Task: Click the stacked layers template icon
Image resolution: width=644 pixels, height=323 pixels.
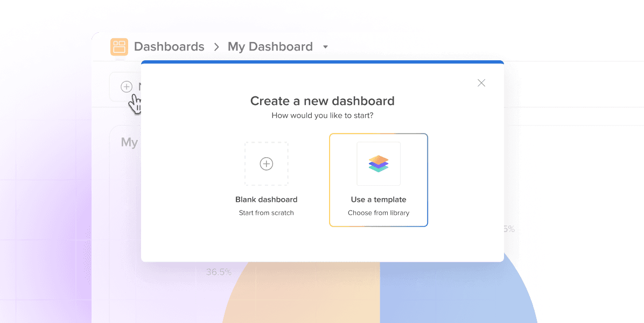Action: click(x=379, y=164)
